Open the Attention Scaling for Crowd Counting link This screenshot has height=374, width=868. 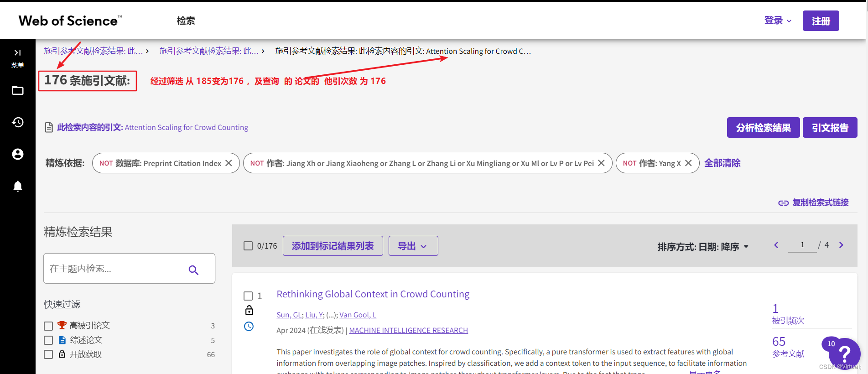[187, 127]
